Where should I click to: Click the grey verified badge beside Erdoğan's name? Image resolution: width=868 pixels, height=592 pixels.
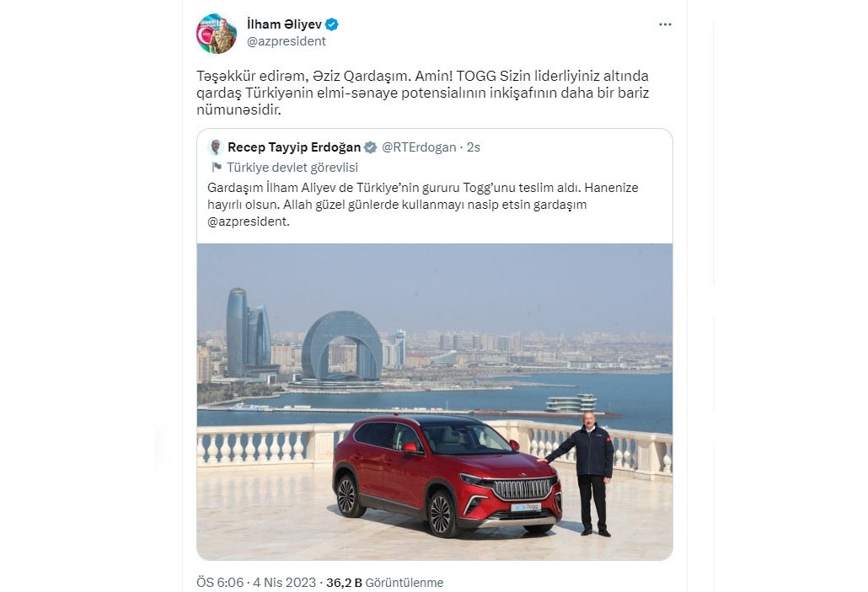[x=370, y=147]
